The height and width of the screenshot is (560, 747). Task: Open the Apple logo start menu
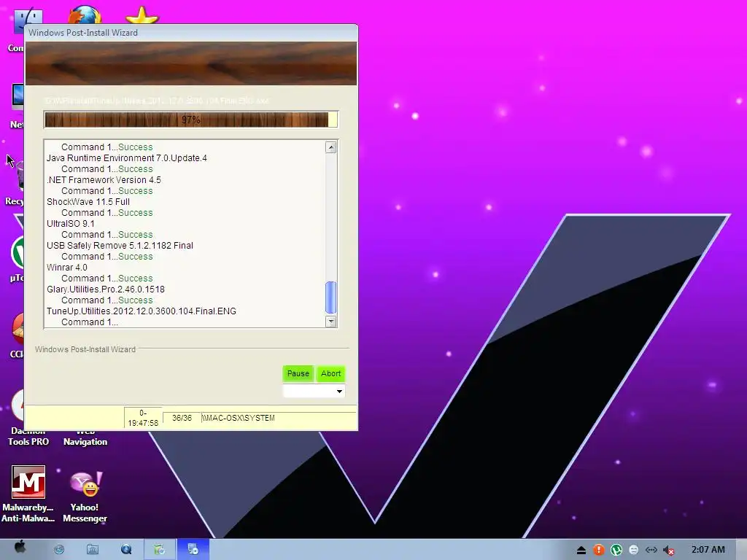[x=20, y=547]
